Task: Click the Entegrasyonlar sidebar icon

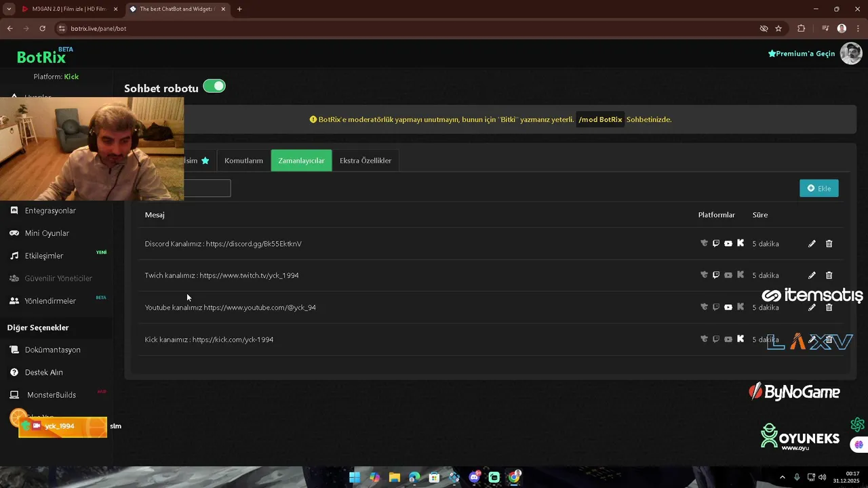Action: coord(14,211)
